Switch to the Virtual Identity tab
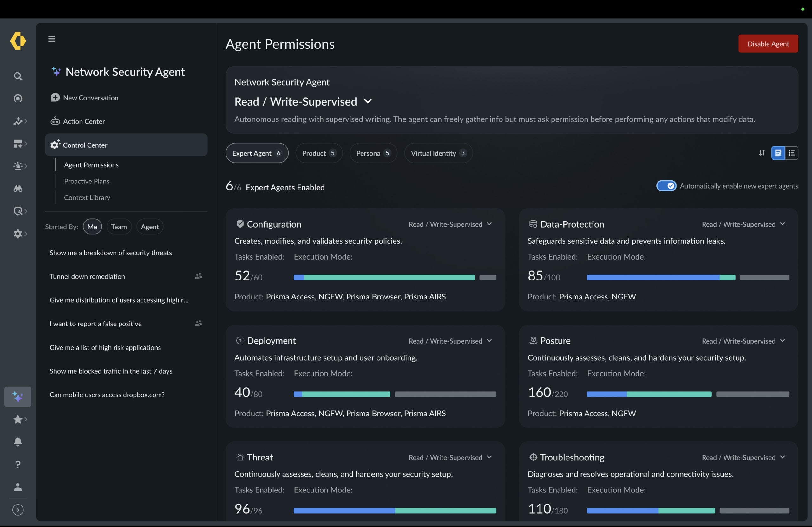This screenshot has width=812, height=527. coord(438,153)
